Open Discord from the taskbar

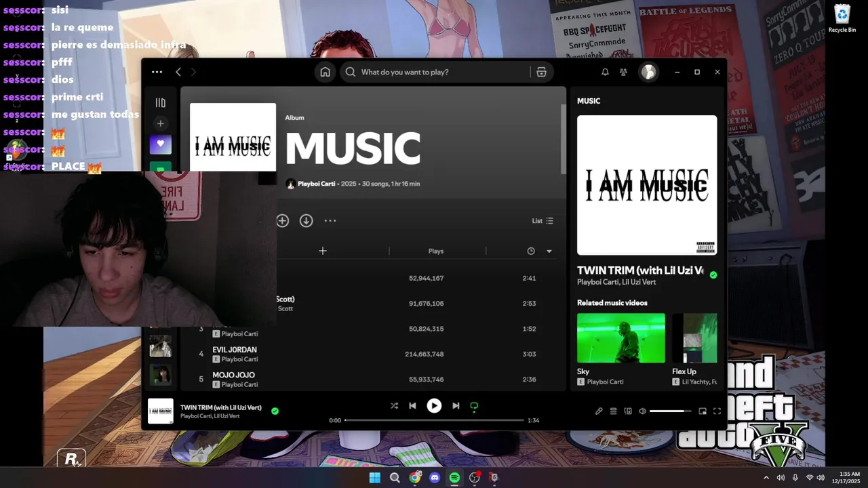point(435,478)
